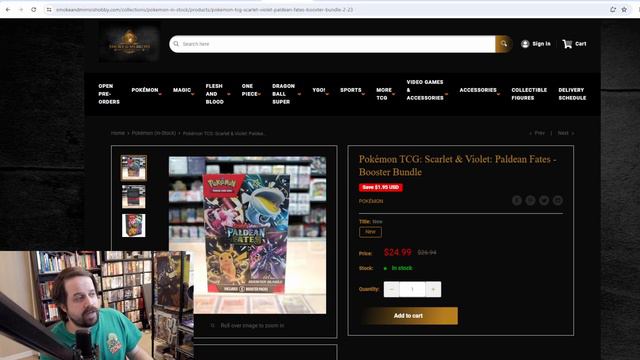Click the store logo in the header
Screen dimensions: 640x360
(x=129, y=43)
